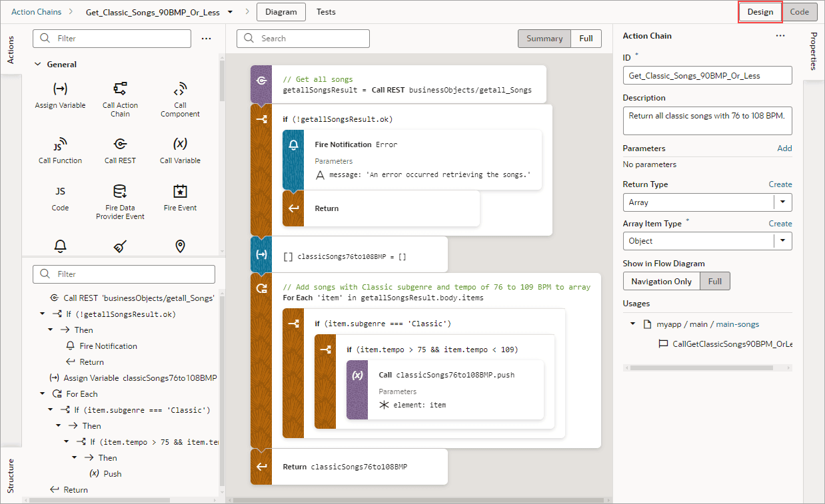Select the Assign Variable action icon
Screen dimensions: 825x504
coord(60,89)
